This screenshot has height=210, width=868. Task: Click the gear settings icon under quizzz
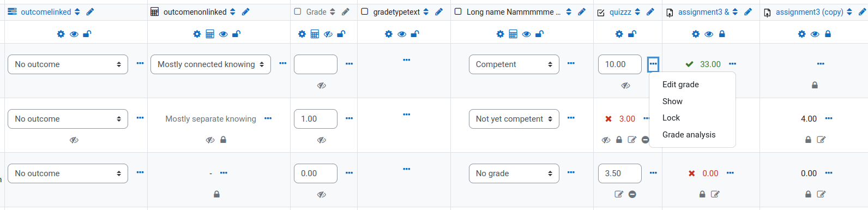619,34
